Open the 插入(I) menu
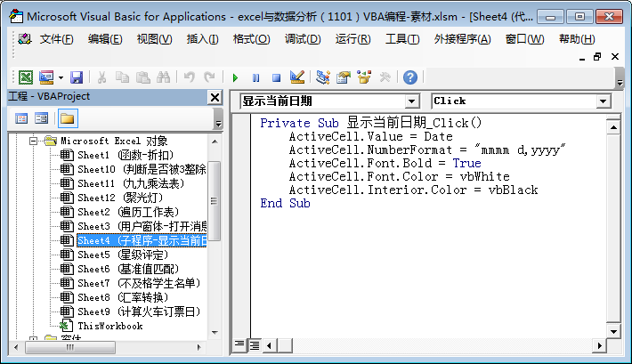Image resolution: width=632 pixels, height=364 pixels. click(x=202, y=39)
